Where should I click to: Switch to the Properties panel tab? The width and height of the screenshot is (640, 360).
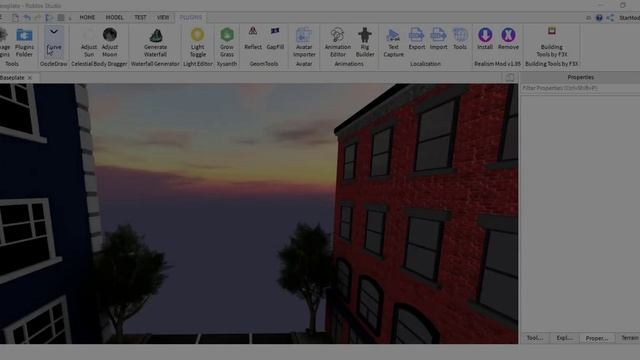point(597,338)
